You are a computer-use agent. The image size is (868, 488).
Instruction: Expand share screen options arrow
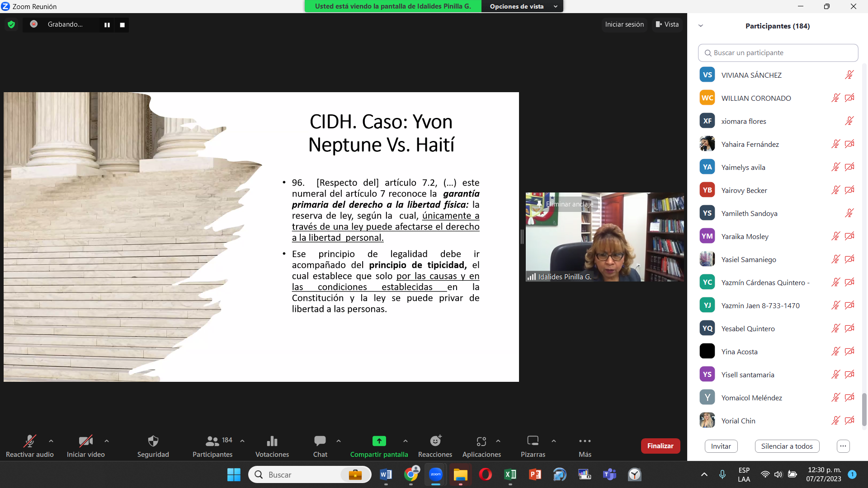point(406,441)
